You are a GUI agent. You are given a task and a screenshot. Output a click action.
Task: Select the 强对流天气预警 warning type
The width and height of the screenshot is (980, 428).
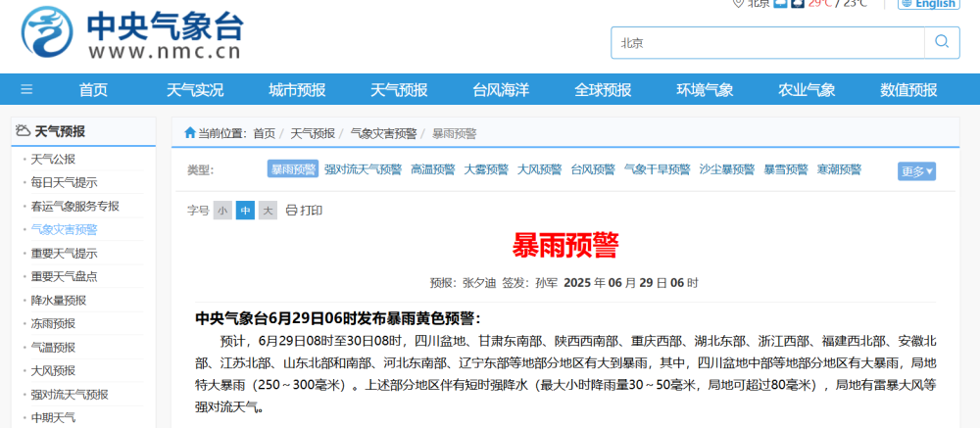tap(363, 169)
